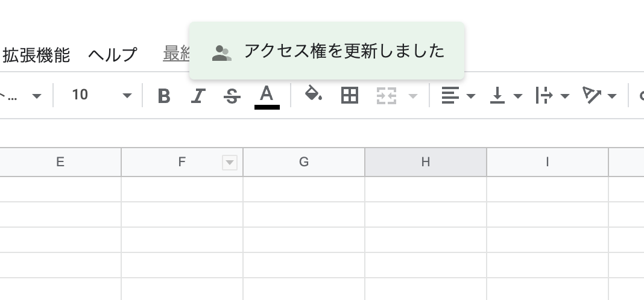Viewport: 644px width, 300px height.
Task: Open the 拡張機能 menu
Action: (x=36, y=55)
